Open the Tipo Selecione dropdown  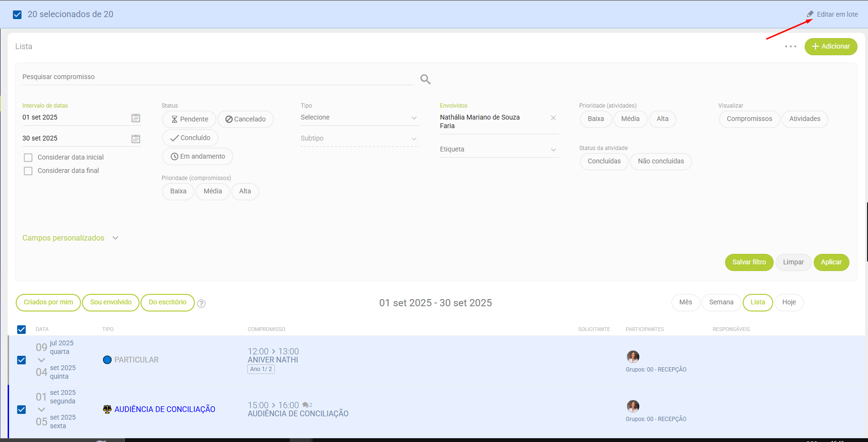(360, 118)
